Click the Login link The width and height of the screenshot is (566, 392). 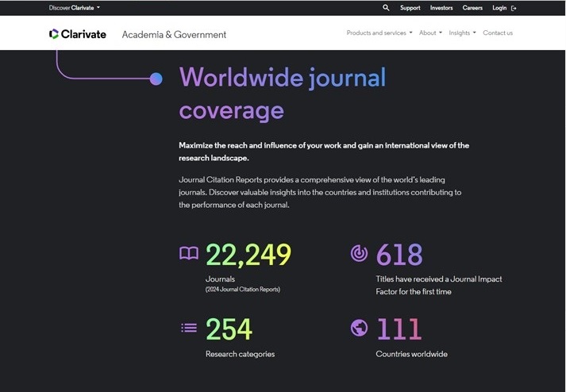pos(499,8)
